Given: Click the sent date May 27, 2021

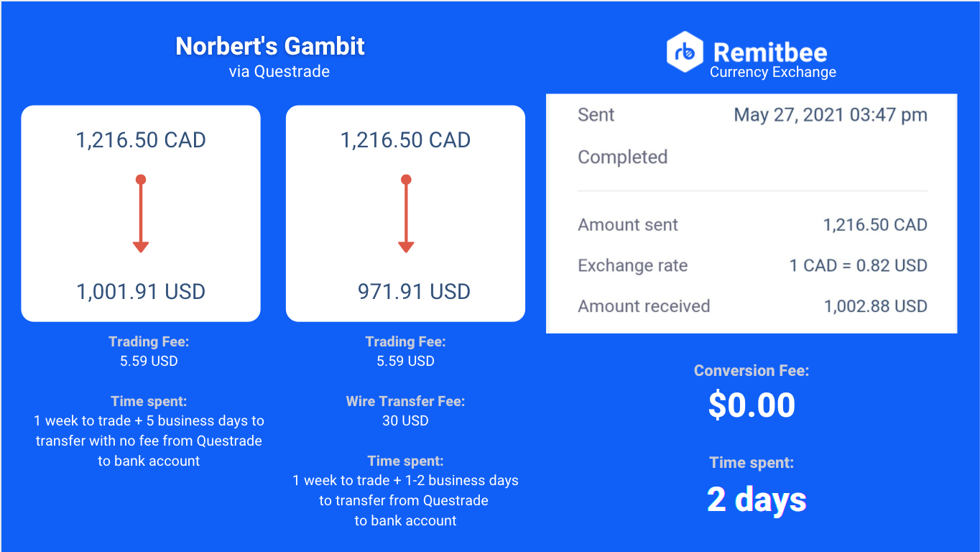Looking at the screenshot, I should [830, 115].
